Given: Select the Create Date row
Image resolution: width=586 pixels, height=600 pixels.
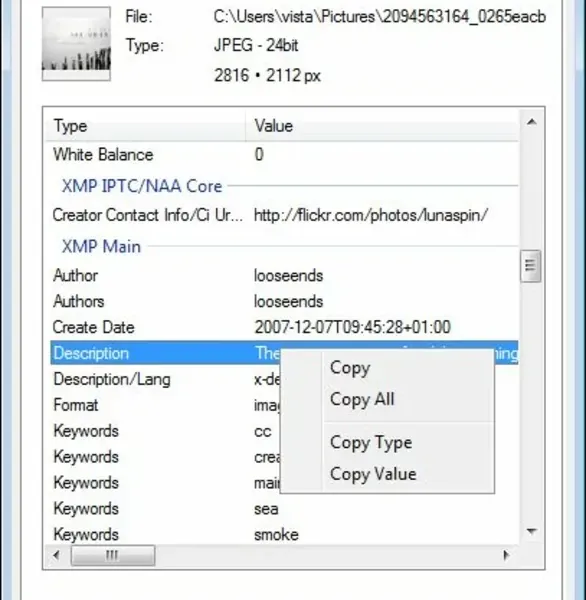Looking at the screenshot, I should point(284,328).
